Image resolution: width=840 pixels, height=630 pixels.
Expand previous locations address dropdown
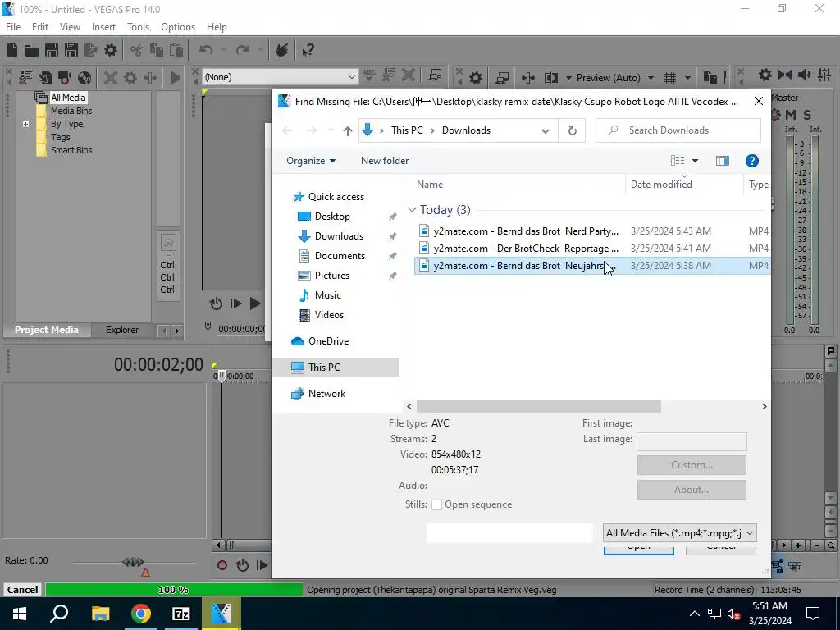[x=546, y=130]
